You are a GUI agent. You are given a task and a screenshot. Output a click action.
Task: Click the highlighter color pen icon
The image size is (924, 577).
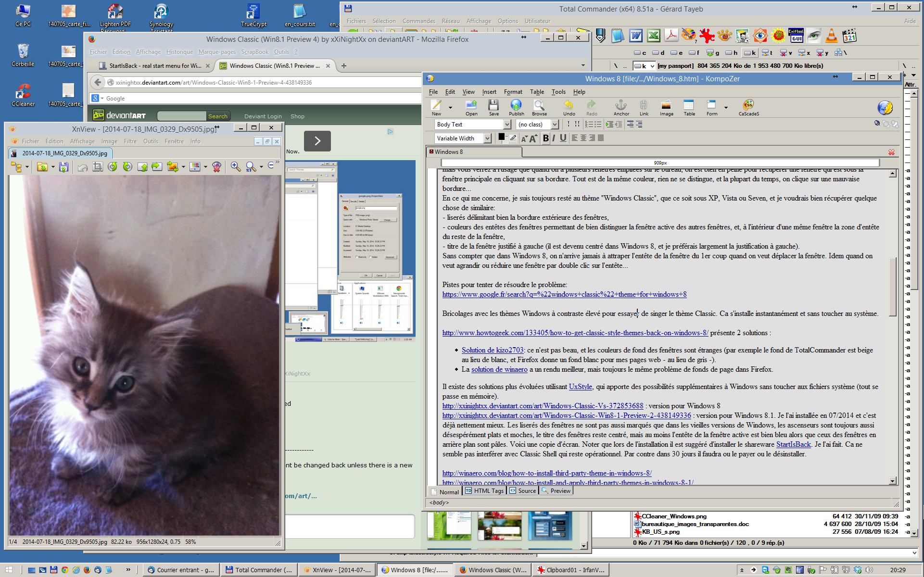pos(513,138)
